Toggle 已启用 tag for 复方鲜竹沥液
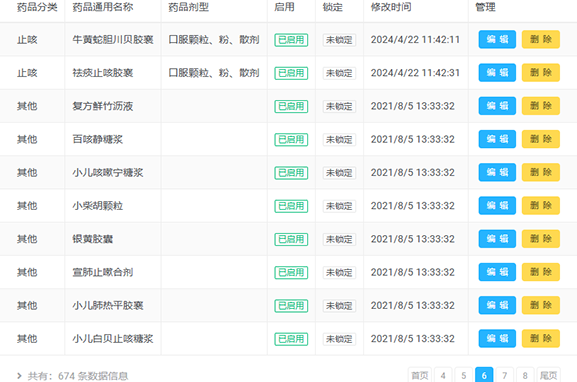 tap(291, 106)
